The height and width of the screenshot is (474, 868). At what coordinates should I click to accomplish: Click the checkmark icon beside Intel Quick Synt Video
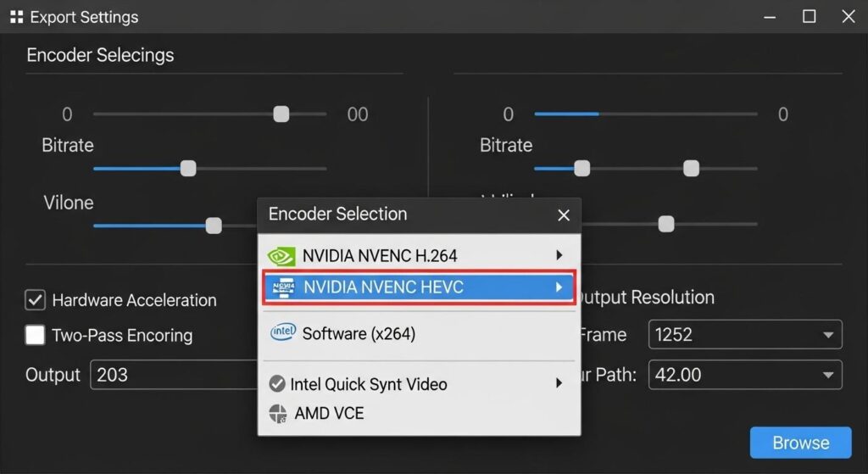tap(277, 384)
